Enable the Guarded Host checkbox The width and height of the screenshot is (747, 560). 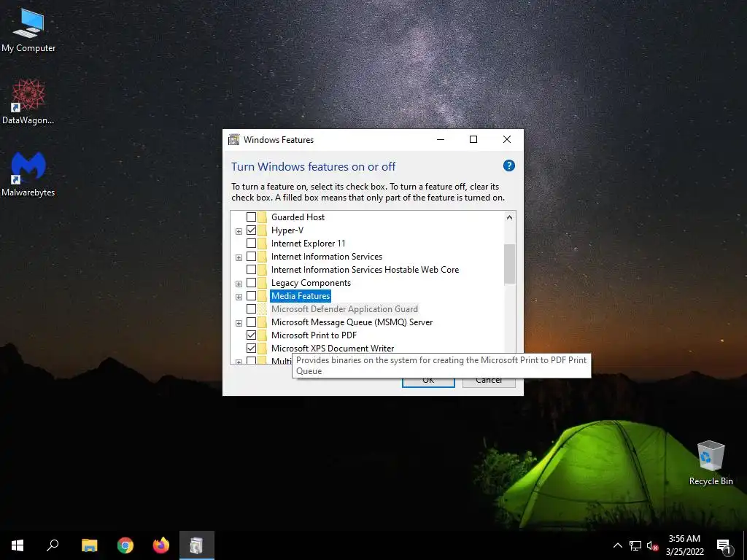click(251, 217)
